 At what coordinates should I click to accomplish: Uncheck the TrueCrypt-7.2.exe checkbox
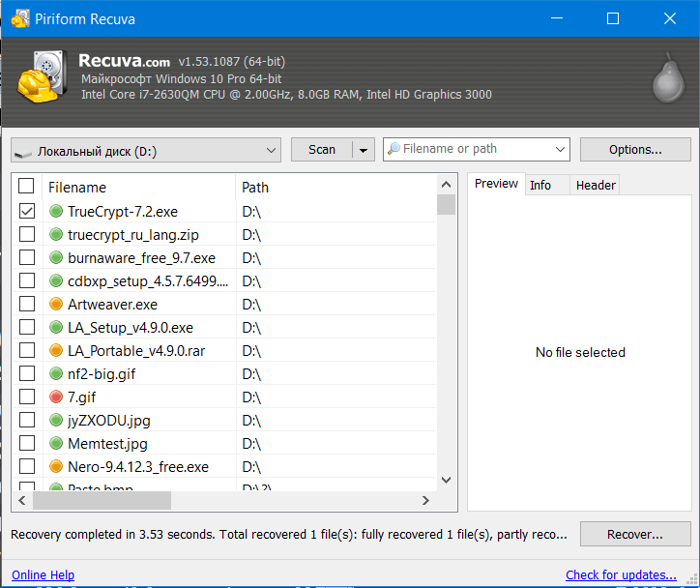(27, 211)
